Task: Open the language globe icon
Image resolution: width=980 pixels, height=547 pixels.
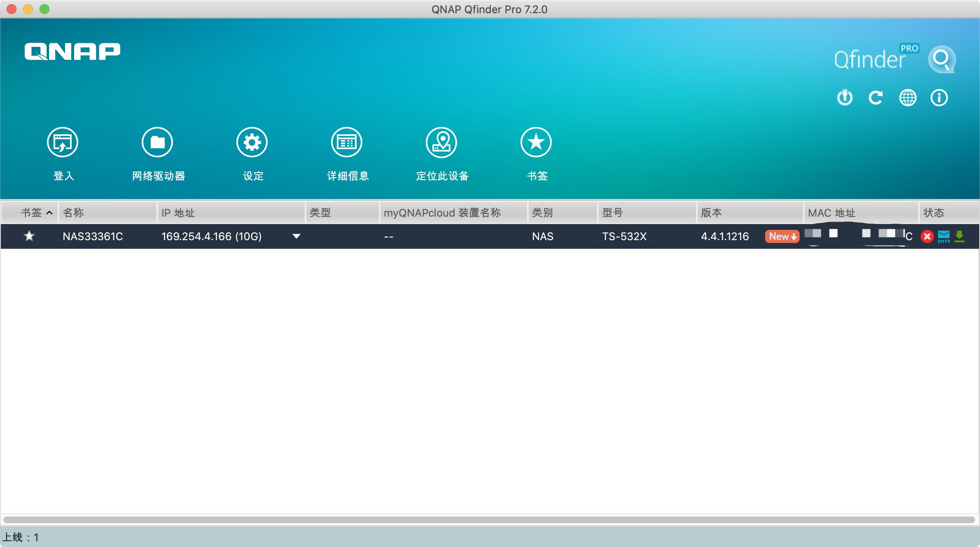Action: (x=908, y=98)
